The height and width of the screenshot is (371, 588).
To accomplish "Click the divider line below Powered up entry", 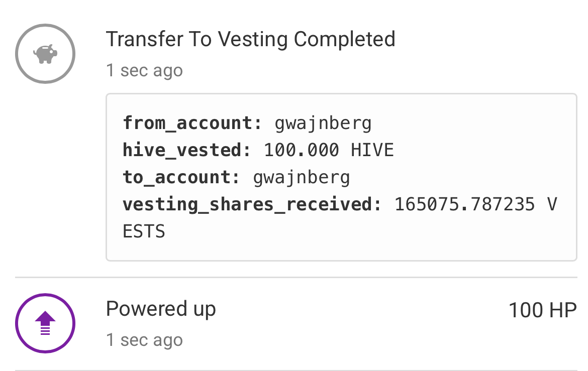I will (296, 370).
